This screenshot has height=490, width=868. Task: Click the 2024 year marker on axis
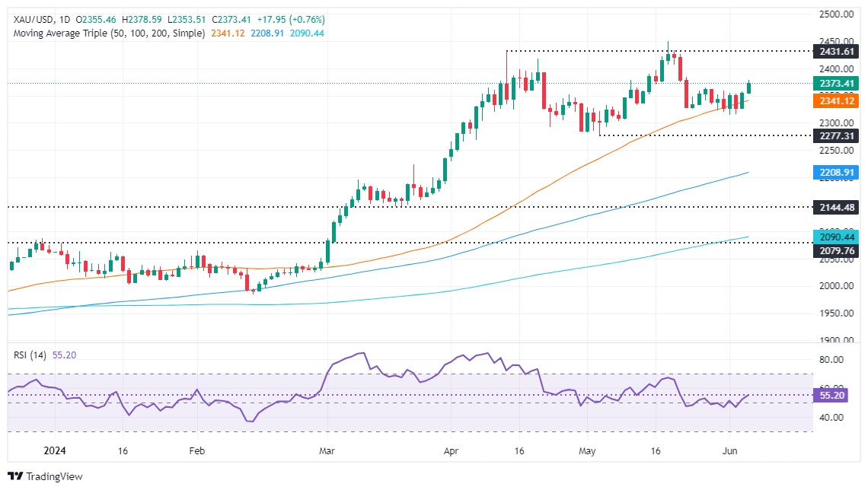tap(54, 450)
